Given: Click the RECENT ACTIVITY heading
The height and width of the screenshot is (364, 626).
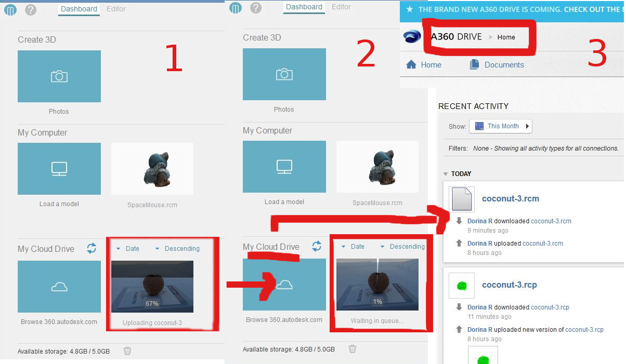Looking at the screenshot, I should (x=474, y=106).
